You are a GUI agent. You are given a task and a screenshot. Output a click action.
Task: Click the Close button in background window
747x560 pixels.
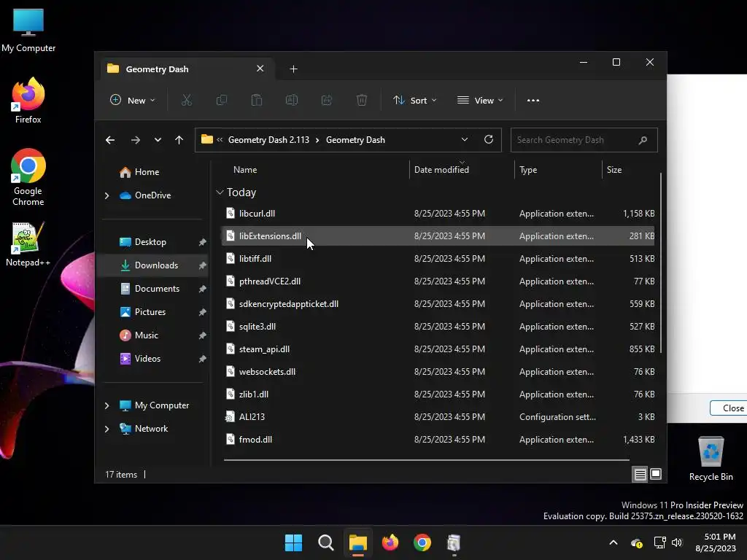729,408
